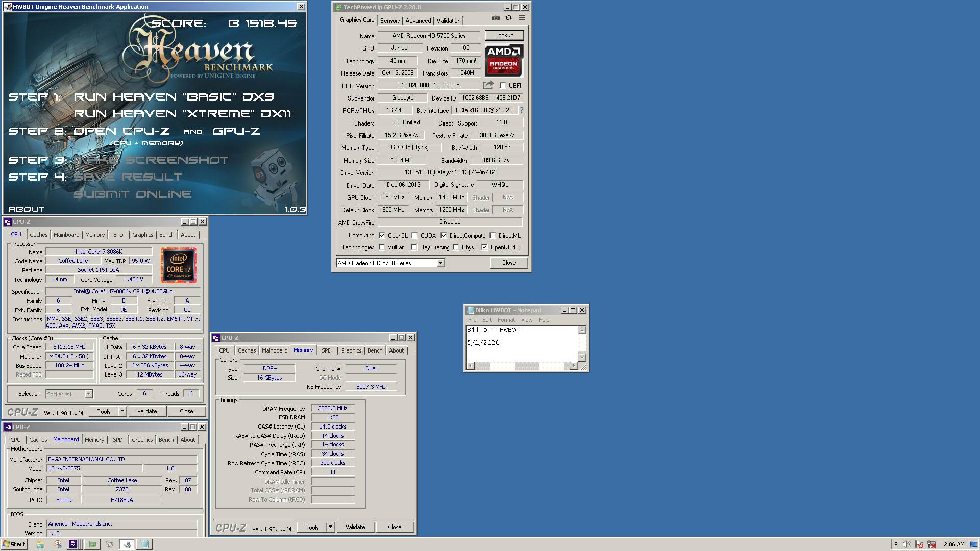This screenshot has height=551, width=980.
Task: Open the Format menu in Notepad
Action: (x=506, y=320)
